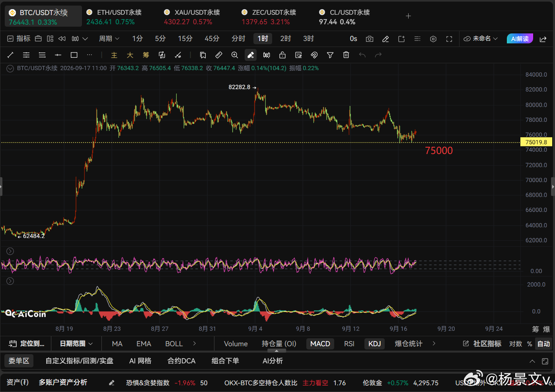This screenshot has height=392, width=555.
Task: Click the zoom-in magnifier tool
Action: click(235, 55)
